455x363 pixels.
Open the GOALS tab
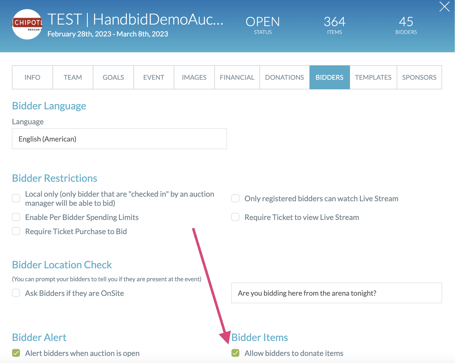pyautogui.click(x=113, y=77)
